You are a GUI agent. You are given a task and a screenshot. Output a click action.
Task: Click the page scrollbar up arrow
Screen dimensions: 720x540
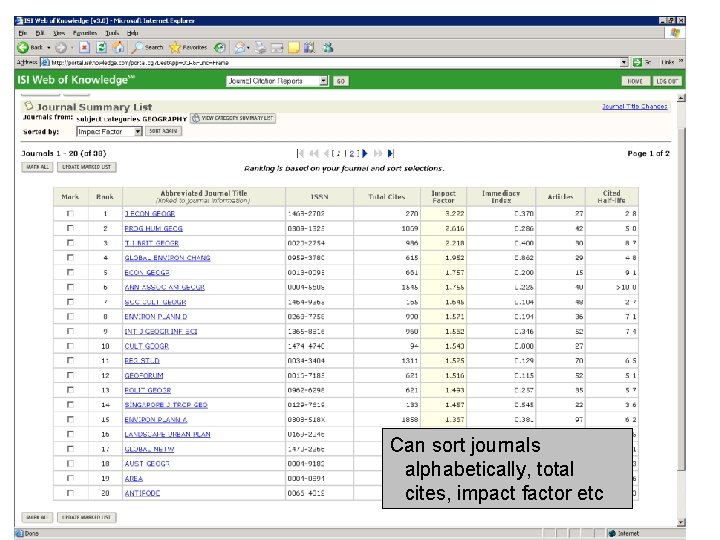(681, 97)
